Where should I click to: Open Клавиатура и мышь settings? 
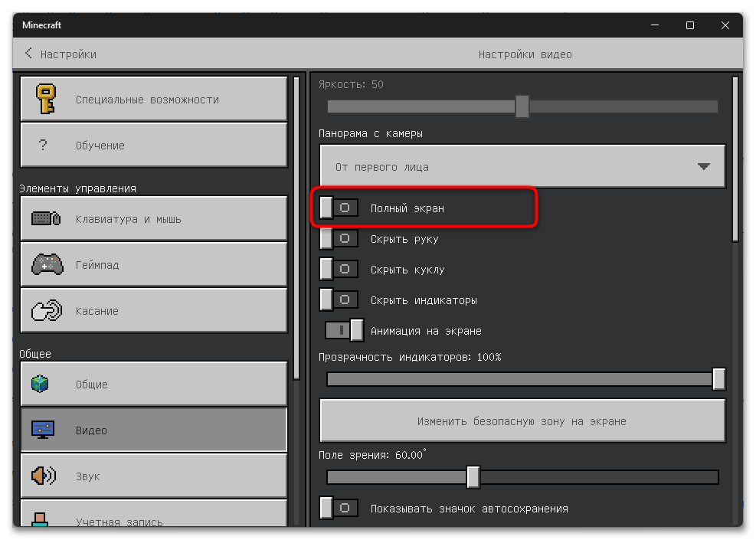point(154,218)
